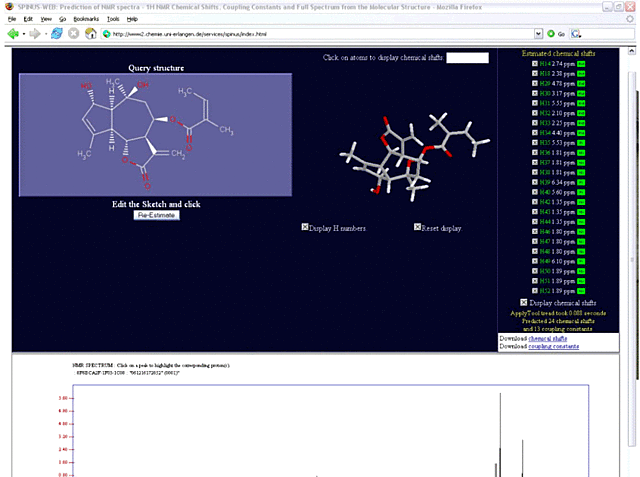
Task: Toggle the checkbox for H39 6.34 ppm
Action: pyautogui.click(x=535, y=182)
